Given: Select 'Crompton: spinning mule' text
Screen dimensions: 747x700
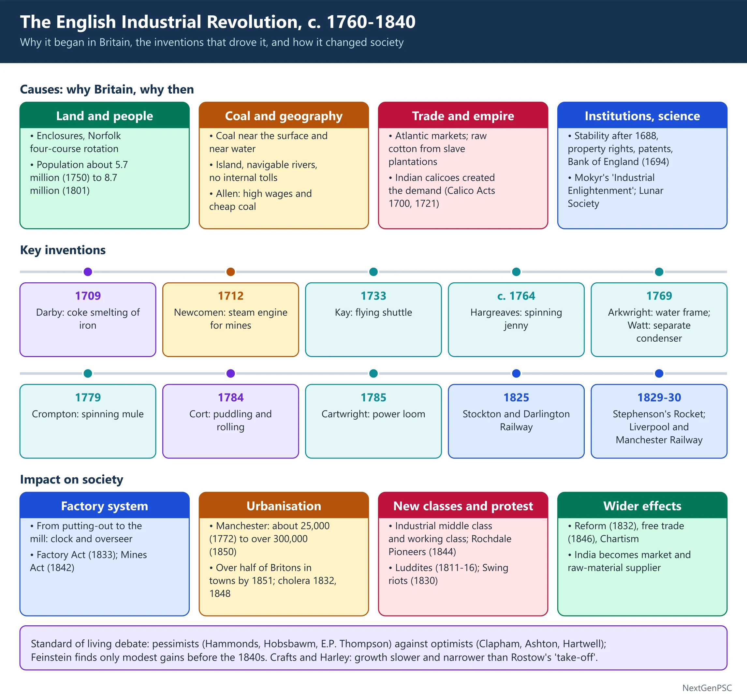Looking at the screenshot, I should point(88,414).
